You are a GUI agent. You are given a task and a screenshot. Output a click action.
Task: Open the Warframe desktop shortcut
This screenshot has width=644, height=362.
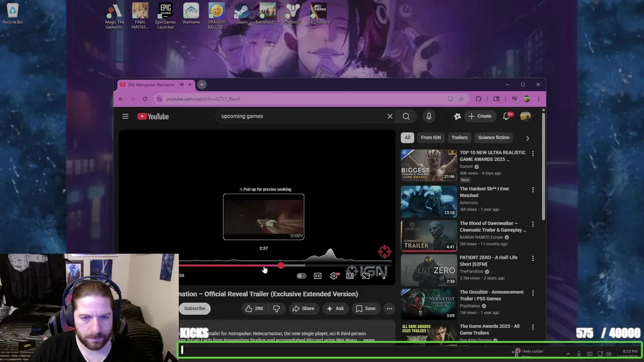pos(191,14)
